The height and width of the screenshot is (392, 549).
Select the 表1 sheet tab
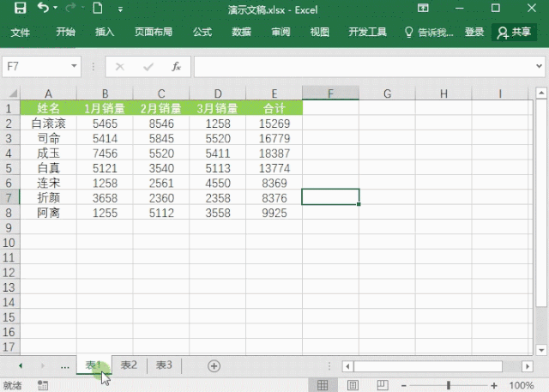94,365
